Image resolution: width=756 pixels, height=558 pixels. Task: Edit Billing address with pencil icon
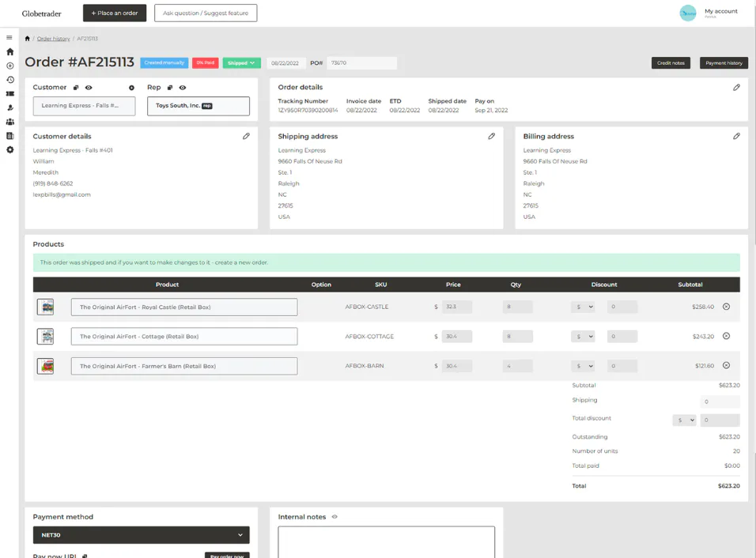click(x=736, y=137)
